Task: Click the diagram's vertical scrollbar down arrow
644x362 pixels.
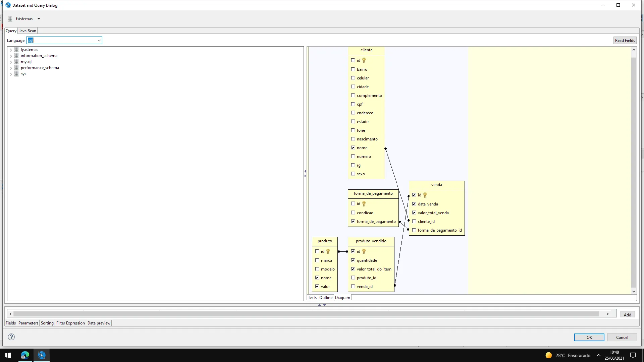Action: [634, 291]
